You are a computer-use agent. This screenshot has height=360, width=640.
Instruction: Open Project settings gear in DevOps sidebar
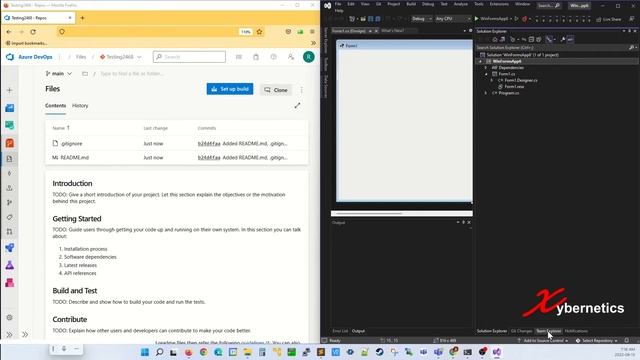10,318
